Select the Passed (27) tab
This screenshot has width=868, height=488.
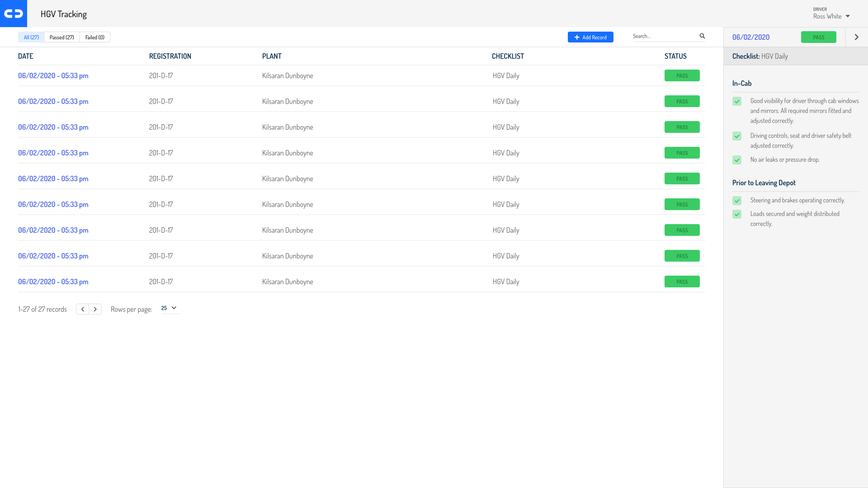click(x=62, y=37)
